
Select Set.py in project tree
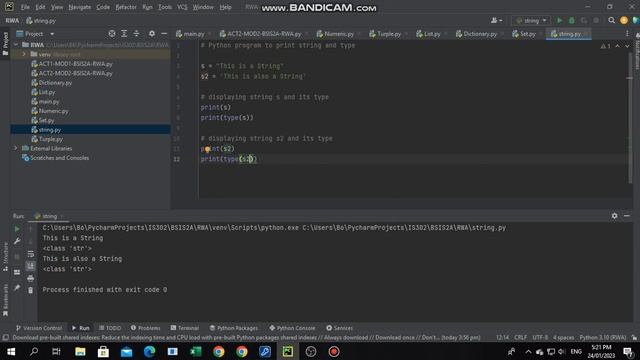43,120
